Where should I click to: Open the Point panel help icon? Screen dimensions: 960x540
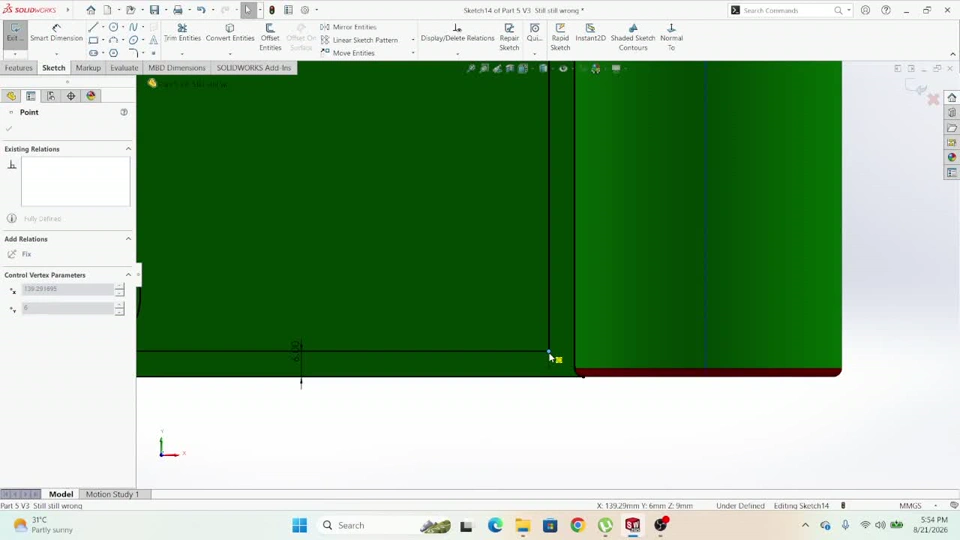tap(124, 112)
